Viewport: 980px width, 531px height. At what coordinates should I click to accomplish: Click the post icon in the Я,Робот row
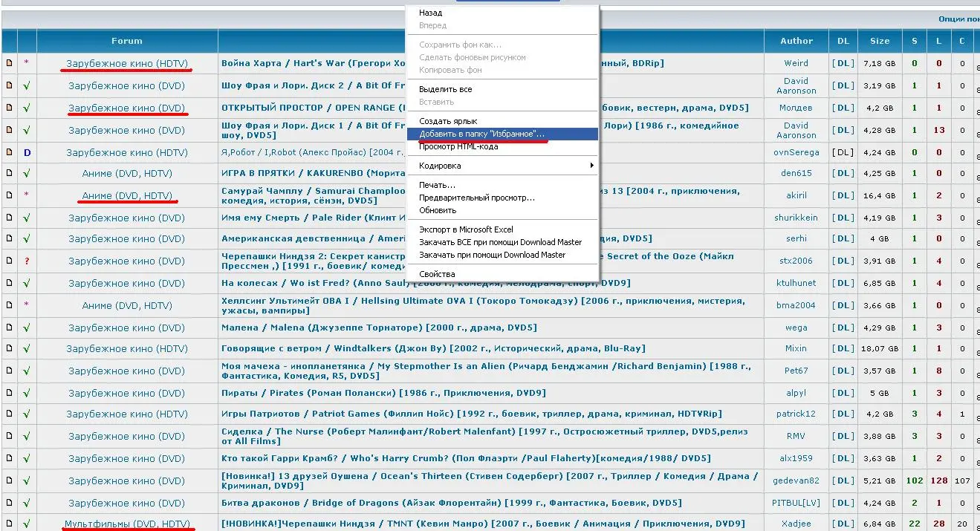pos(10,152)
